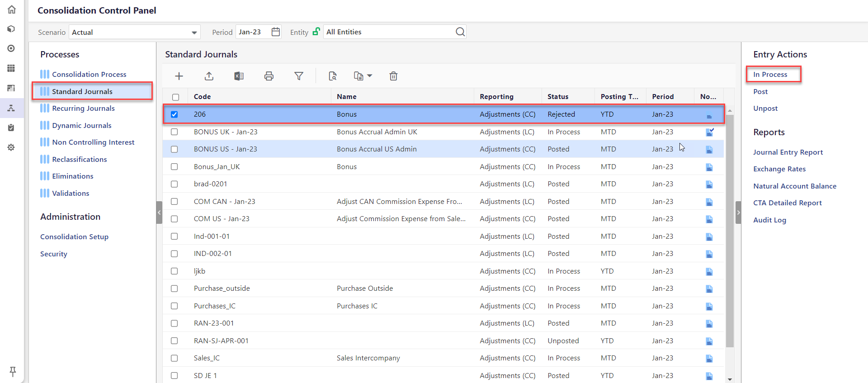Click the target circle icon in left sidebar
The width and height of the screenshot is (868, 383).
(11, 48)
